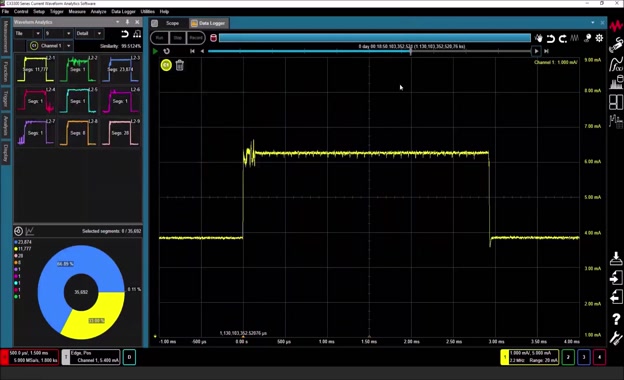Switch to line graph view icon
The width and height of the screenshot is (624, 380).
30,231
